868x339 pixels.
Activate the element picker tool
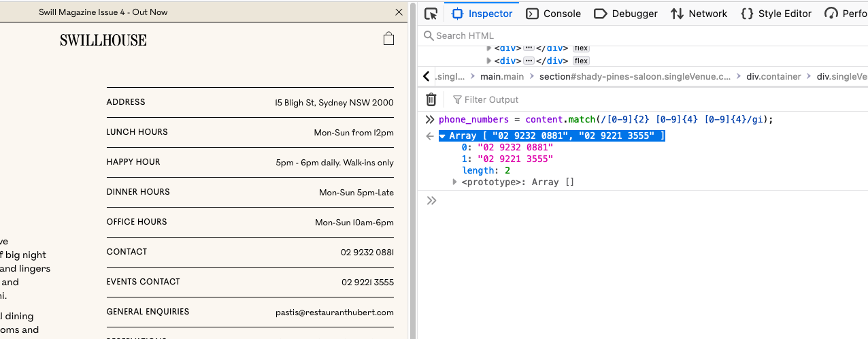[x=431, y=14]
